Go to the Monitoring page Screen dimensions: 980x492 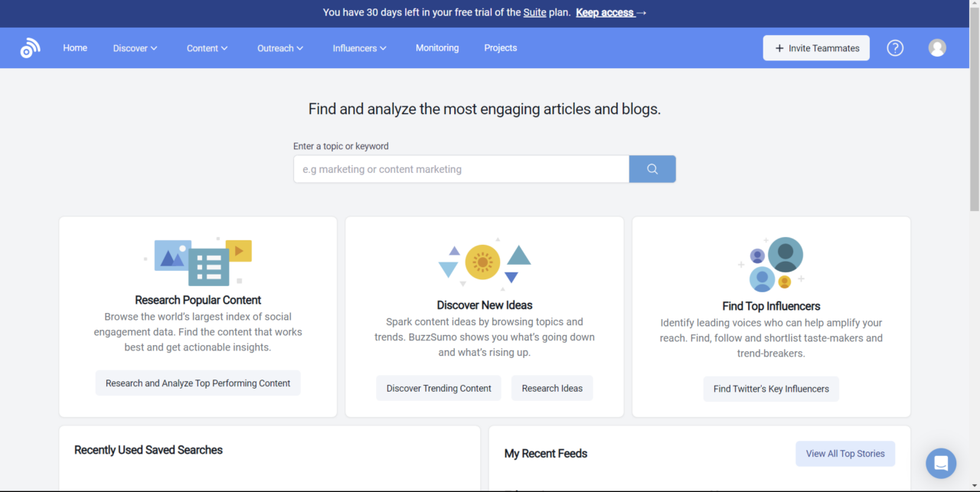click(437, 48)
